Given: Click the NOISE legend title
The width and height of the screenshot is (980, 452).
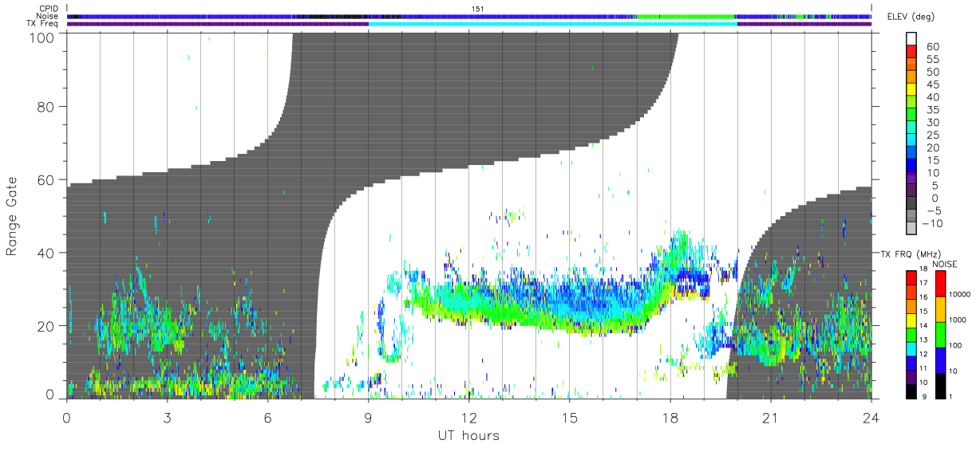Looking at the screenshot, I should pyautogui.click(x=944, y=263).
